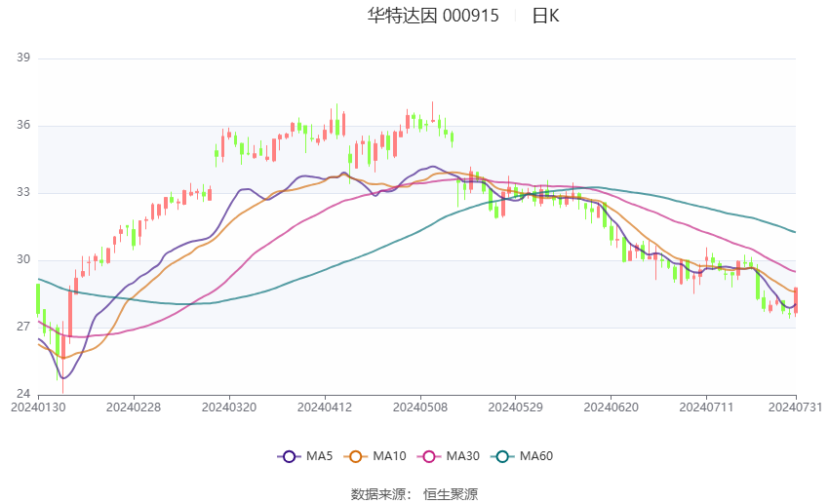Screen dimensions: 829x504
Task: Click the 20240620 x-axis date
Action: pos(610,407)
